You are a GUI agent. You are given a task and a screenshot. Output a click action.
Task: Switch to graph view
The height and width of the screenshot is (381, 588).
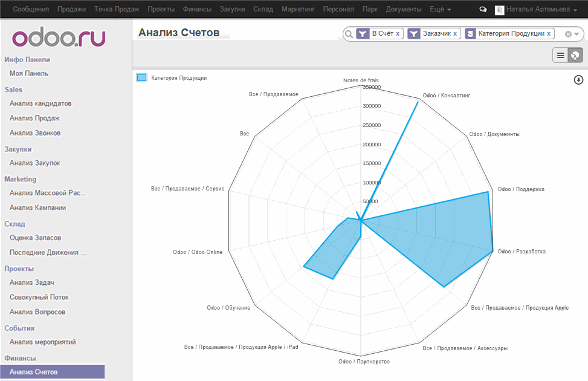point(575,56)
